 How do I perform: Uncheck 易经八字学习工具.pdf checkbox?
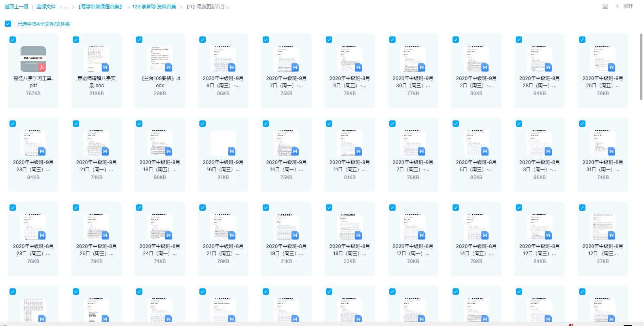pyautogui.click(x=13, y=40)
